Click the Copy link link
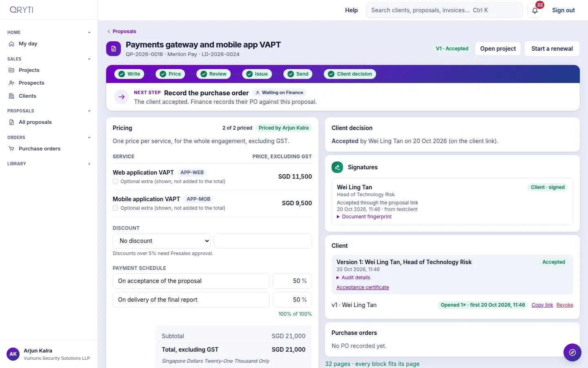588x368 pixels. click(542, 305)
